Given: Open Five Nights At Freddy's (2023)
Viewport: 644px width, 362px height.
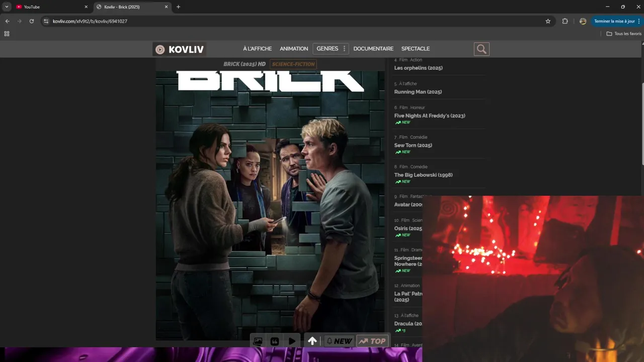Looking at the screenshot, I should click(x=430, y=116).
